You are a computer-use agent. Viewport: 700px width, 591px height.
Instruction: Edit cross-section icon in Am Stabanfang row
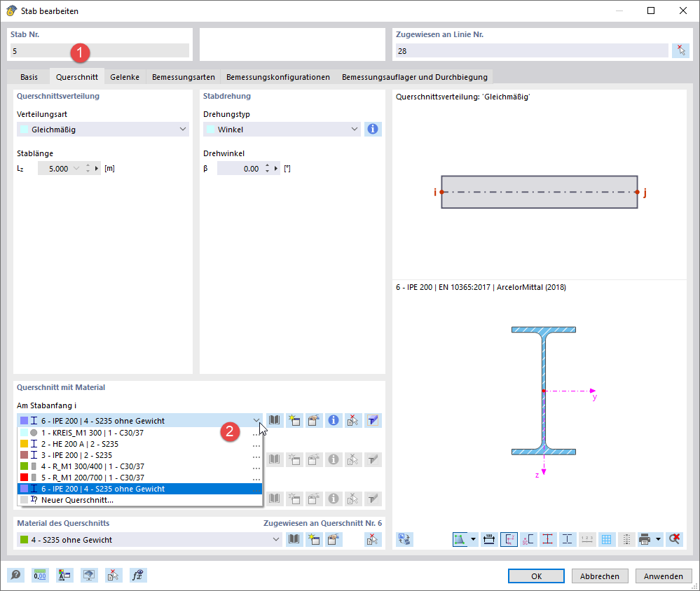314,420
